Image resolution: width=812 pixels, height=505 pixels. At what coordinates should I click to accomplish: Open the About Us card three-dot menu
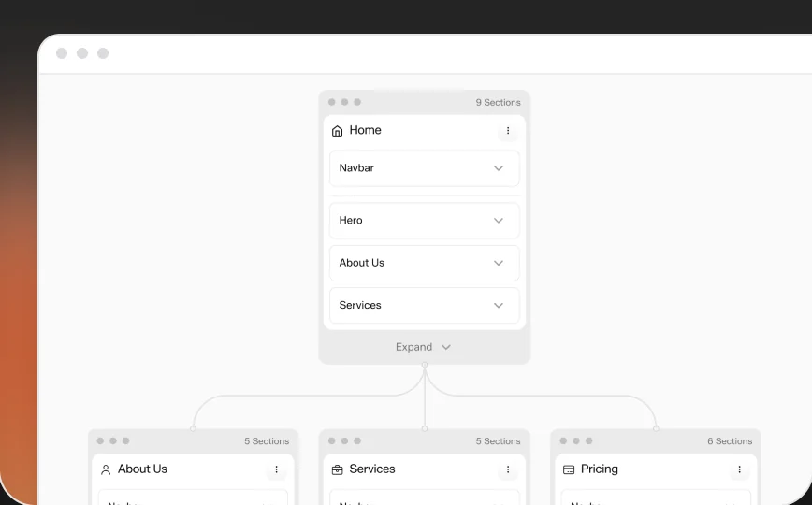point(277,469)
